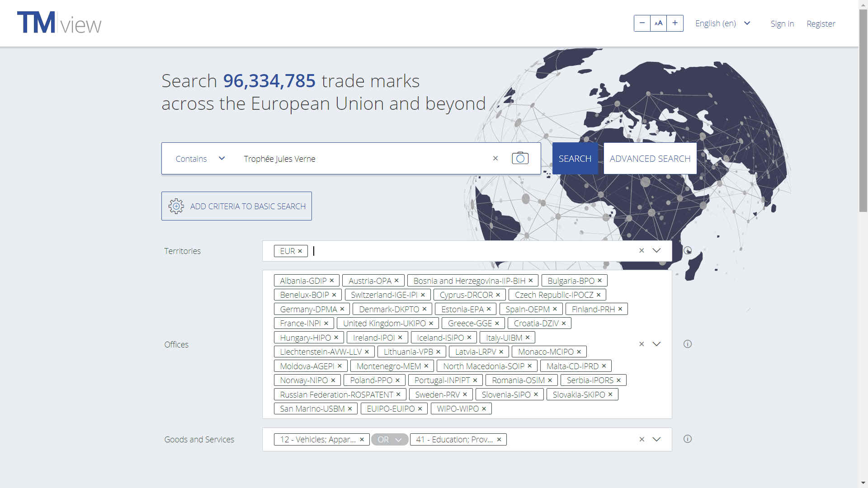This screenshot has height=488, width=868.
Task: Remove Romania-OSIM office tag
Action: tap(550, 380)
